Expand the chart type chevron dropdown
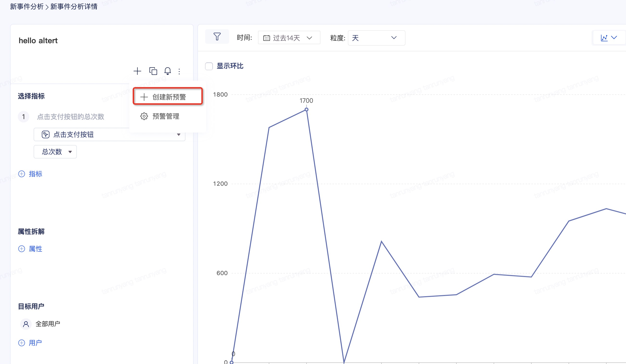Image resolution: width=626 pixels, height=364 pixels. coord(614,38)
